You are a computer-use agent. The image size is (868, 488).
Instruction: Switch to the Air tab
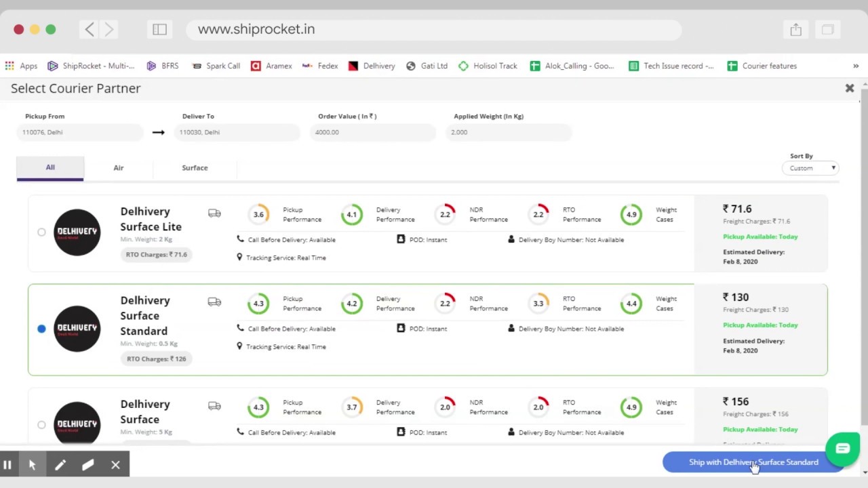click(x=119, y=168)
